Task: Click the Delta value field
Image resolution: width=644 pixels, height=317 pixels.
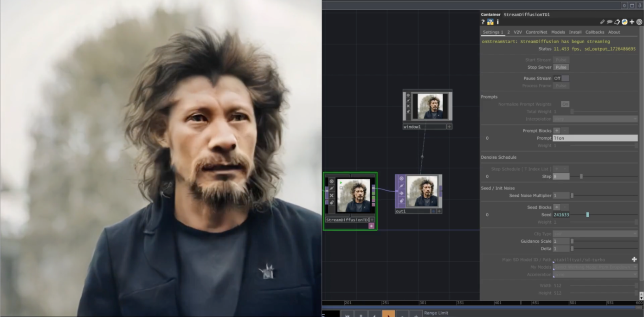Action: pyautogui.click(x=561, y=249)
